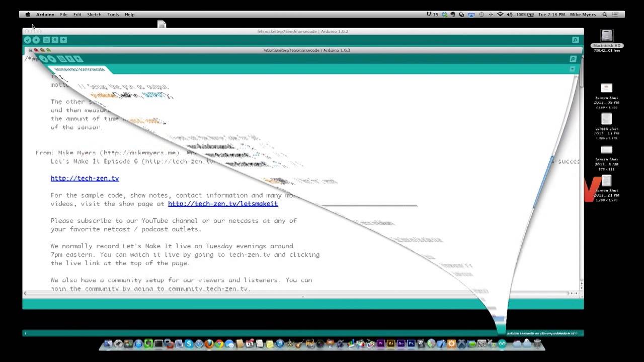Launch Google Chrome from the dock
Viewport: 644px width, 362px height.
click(219, 344)
